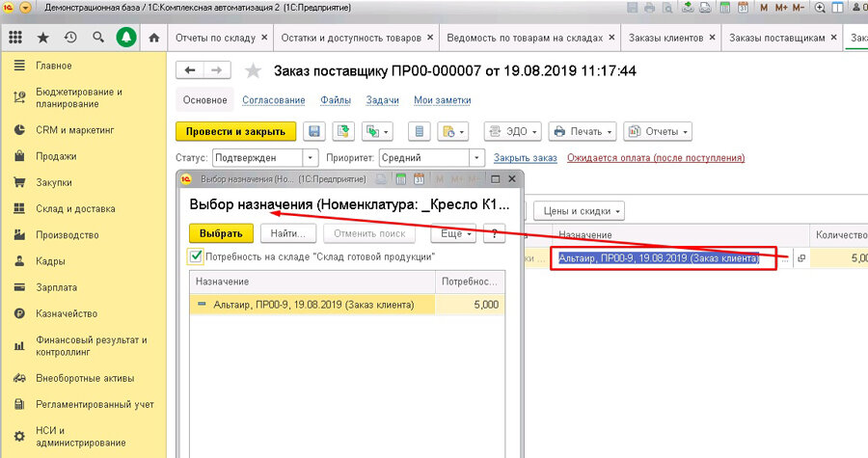Open the Мои заметки link

[x=443, y=100]
